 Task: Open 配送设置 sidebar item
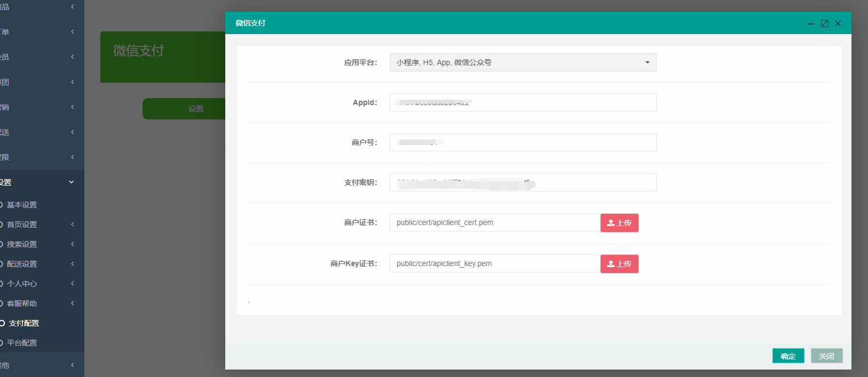pos(22,264)
